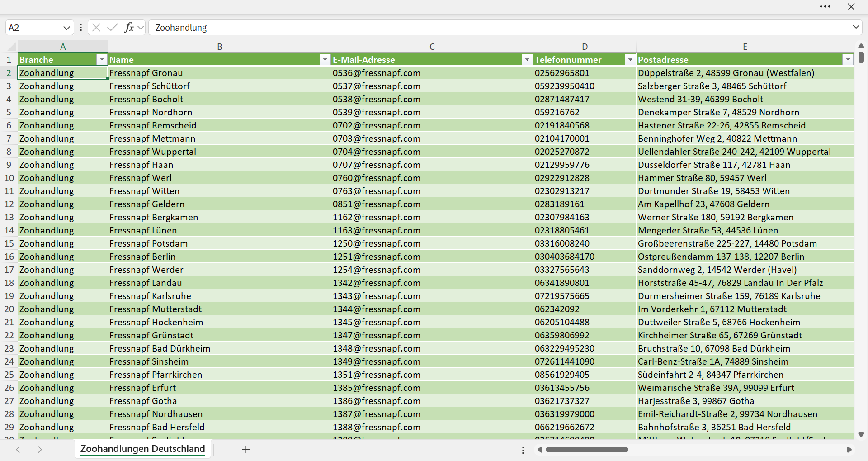
Task: Click the formula bar confirm checkmark icon
Action: pyautogui.click(x=113, y=28)
